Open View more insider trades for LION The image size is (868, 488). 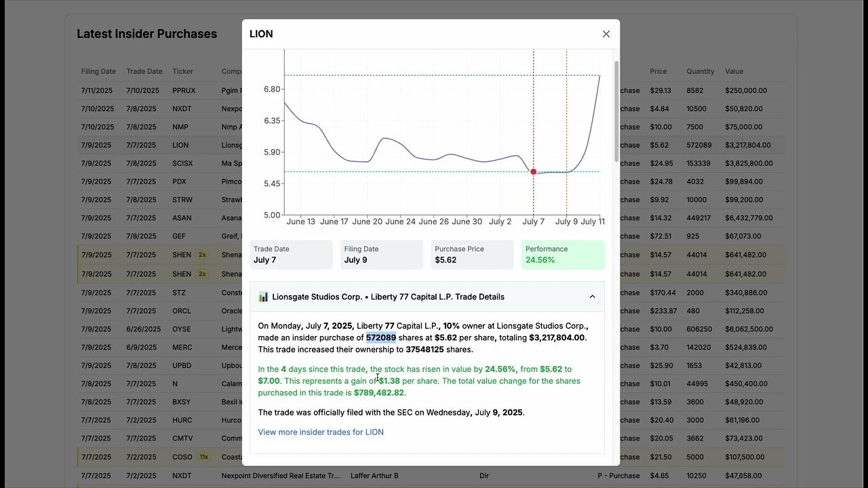321,432
